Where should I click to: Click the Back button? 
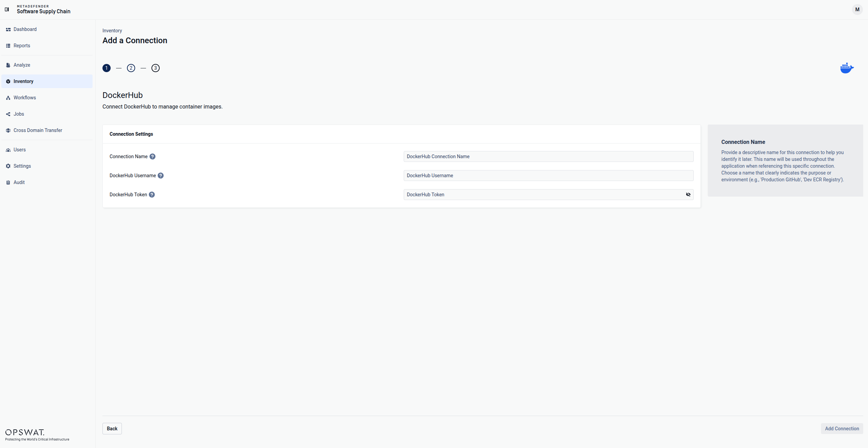click(112, 429)
